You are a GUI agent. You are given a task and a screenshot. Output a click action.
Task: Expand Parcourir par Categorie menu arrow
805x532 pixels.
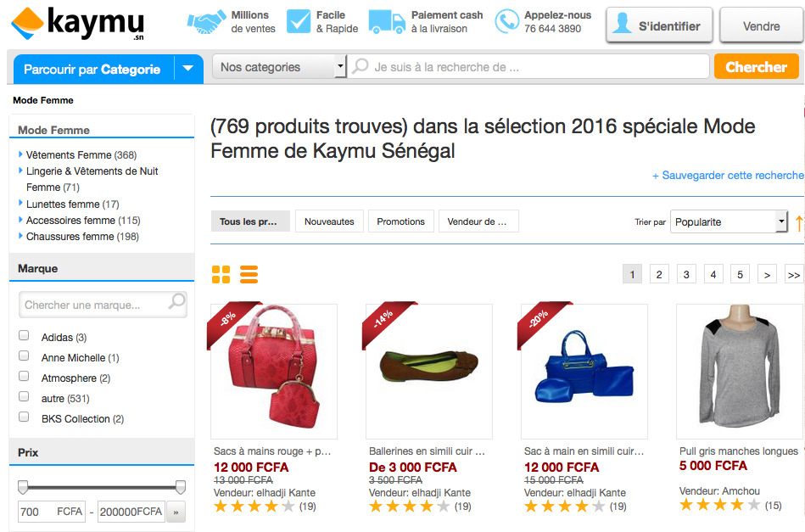[x=188, y=69]
